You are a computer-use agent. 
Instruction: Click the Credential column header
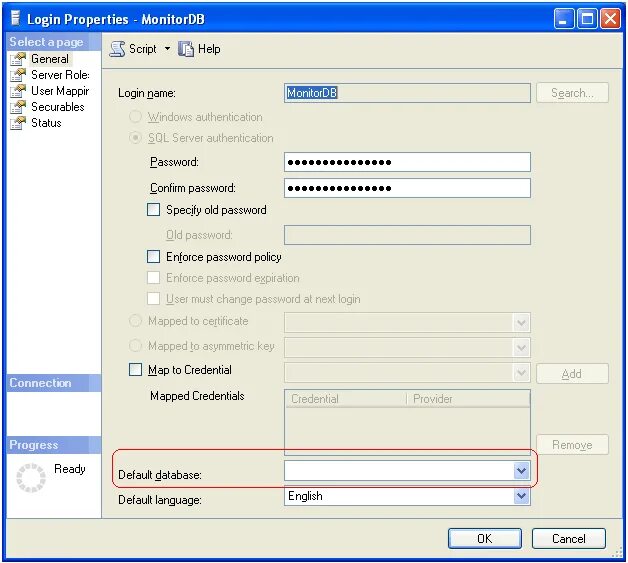point(346,399)
